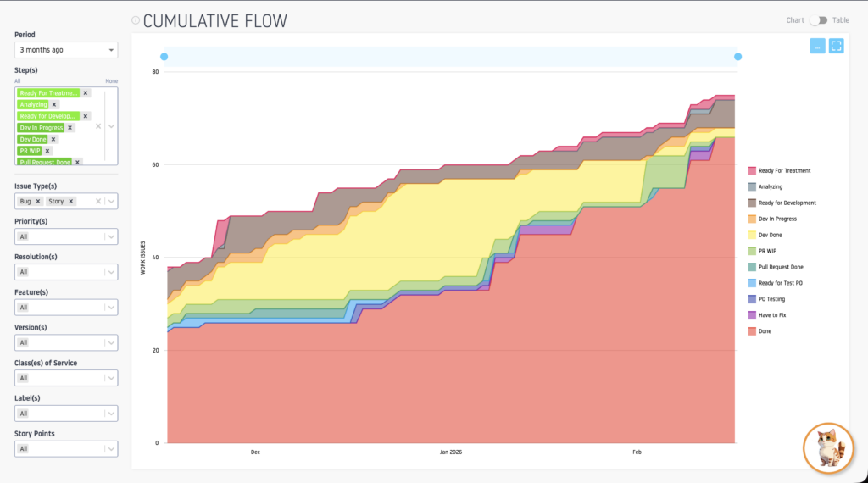This screenshot has width=868, height=483.
Task: Click the left handle of range slider
Action: tap(164, 57)
